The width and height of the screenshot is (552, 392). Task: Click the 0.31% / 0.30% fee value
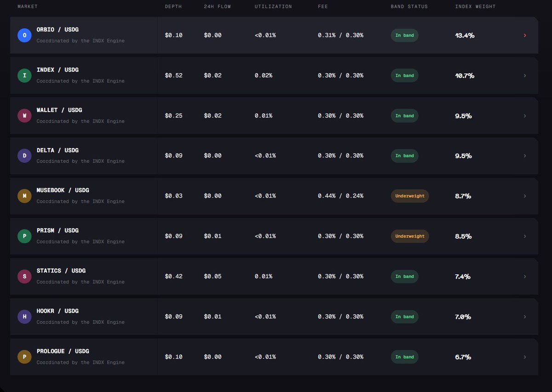340,35
